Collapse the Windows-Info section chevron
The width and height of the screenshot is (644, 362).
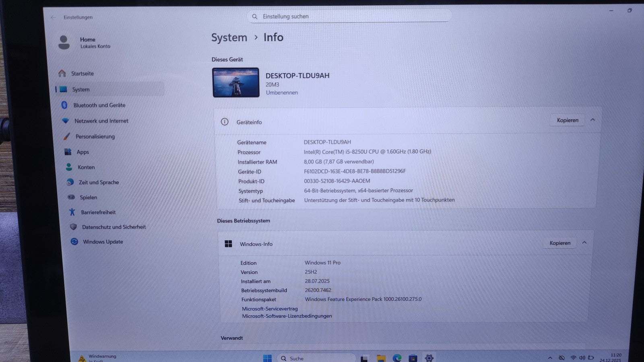(584, 243)
